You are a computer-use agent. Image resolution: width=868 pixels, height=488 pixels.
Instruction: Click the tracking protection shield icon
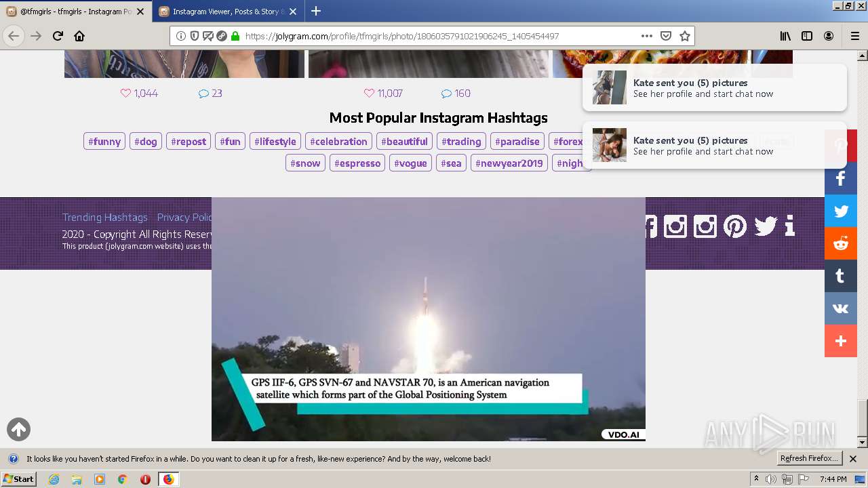pos(194,36)
